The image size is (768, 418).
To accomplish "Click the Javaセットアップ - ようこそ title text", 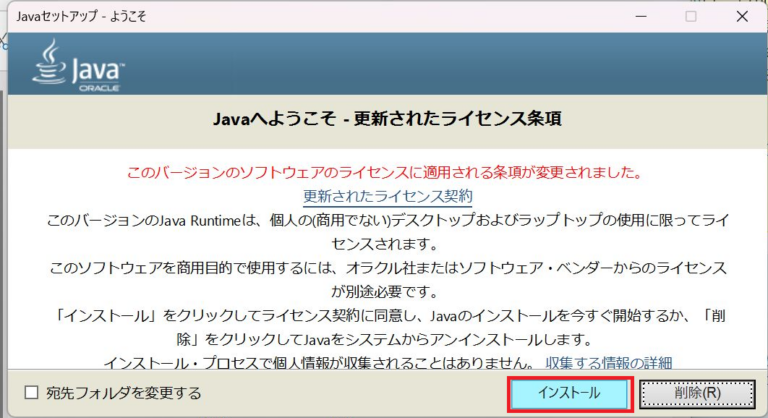I will click(x=81, y=16).
